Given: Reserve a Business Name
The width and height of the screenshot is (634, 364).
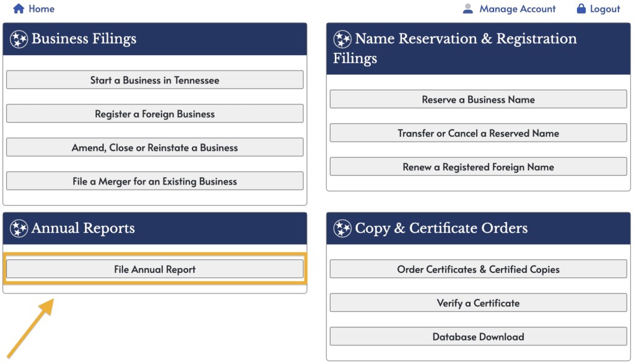Looking at the screenshot, I should coord(478,99).
